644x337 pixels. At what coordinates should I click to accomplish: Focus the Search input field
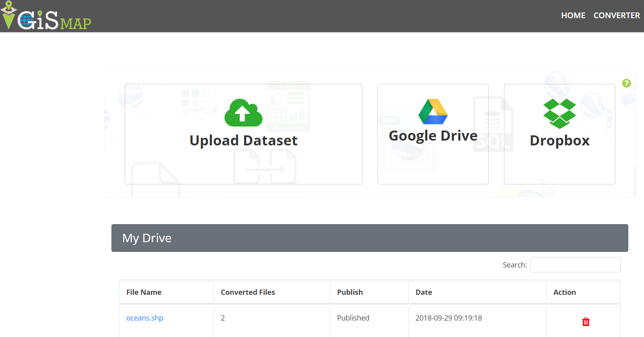point(575,265)
